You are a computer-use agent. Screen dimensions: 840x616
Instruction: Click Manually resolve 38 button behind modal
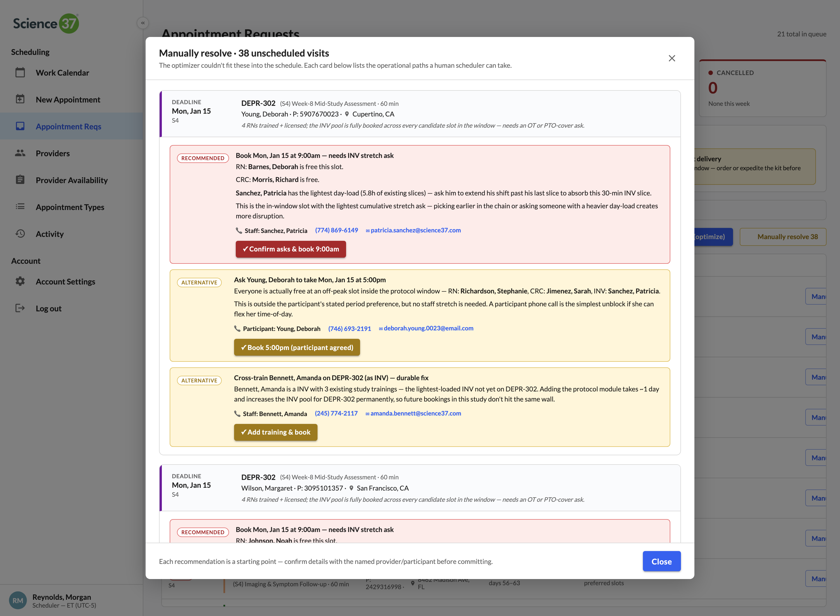783,237
